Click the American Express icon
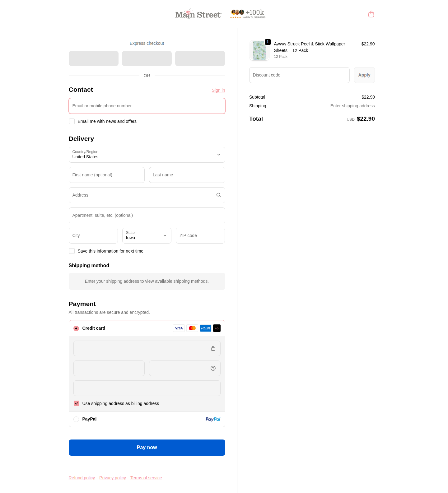Viewport: 448px width, 493px height. (x=206, y=328)
